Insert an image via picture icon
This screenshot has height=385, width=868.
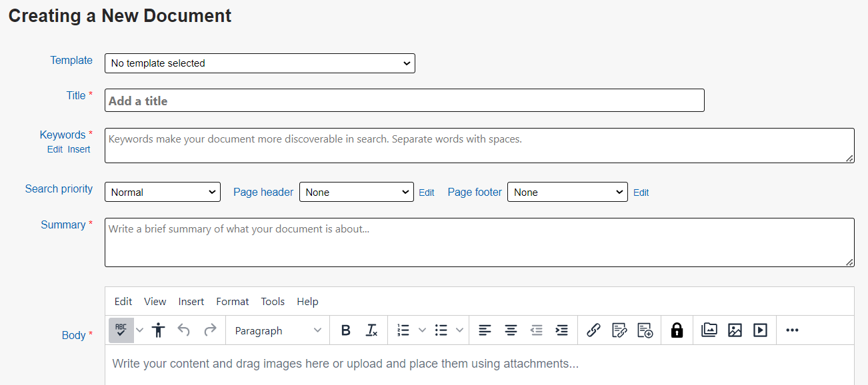pyautogui.click(x=735, y=330)
